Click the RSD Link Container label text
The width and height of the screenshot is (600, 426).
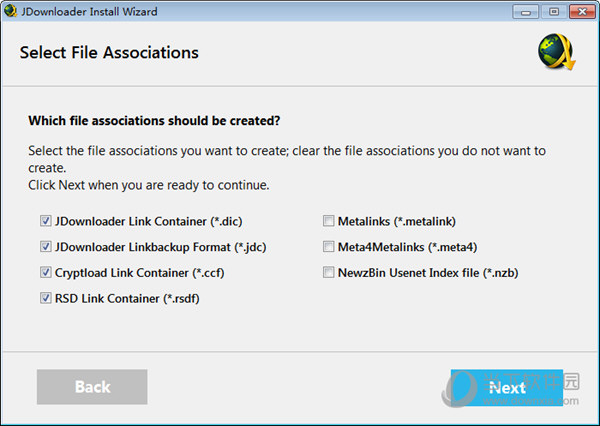tap(127, 298)
